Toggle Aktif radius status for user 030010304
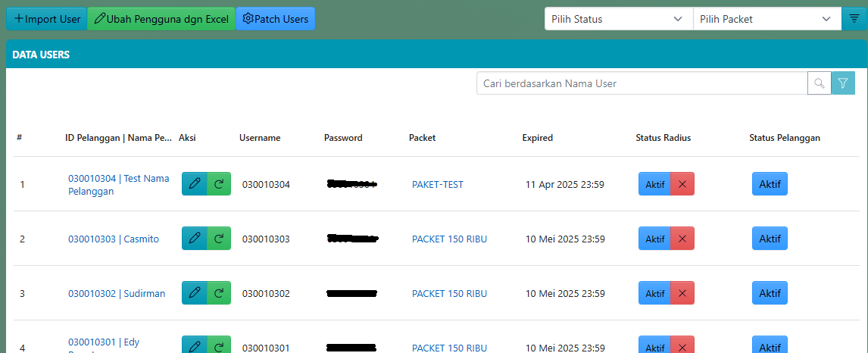868x353 pixels. pos(654,184)
